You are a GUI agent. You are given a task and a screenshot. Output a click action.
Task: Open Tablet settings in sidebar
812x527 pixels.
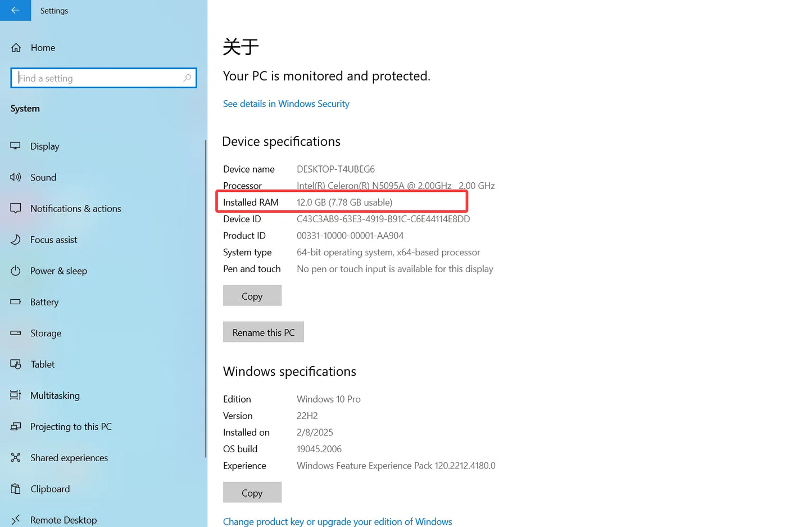tap(42, 364)
